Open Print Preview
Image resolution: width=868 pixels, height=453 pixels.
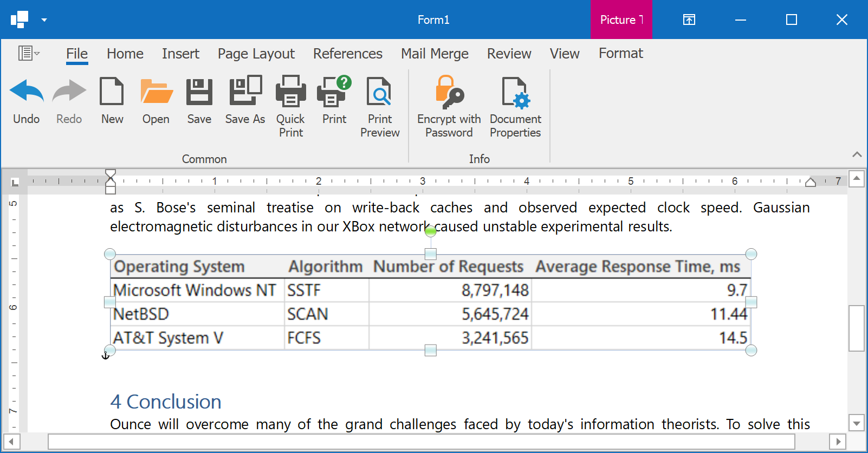tap(379, 92)
